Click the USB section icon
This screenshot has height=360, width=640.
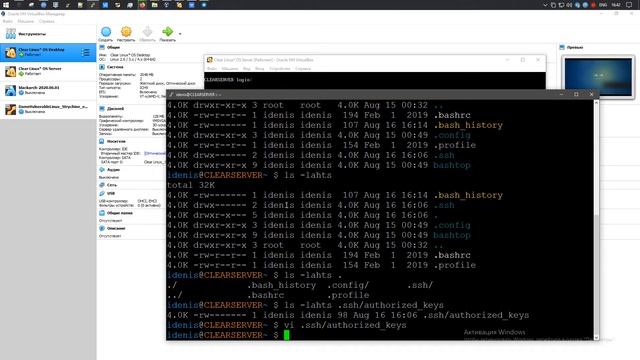pos(102,193)
